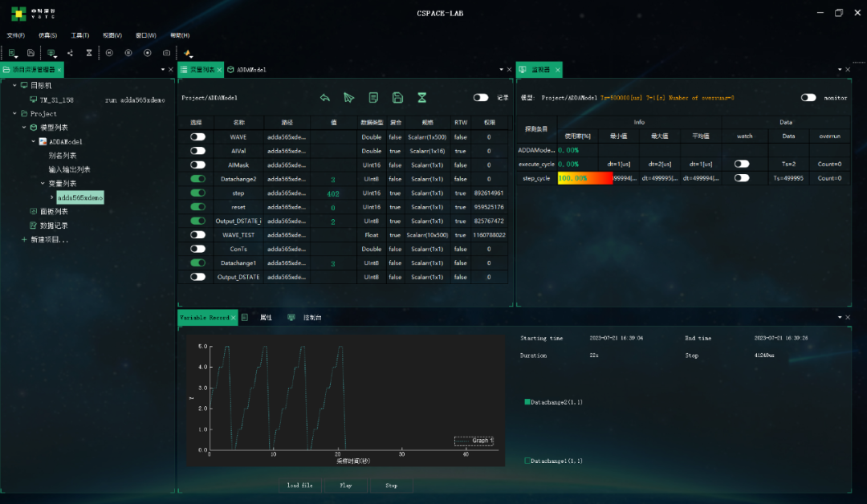Expand the adda565xdemo tree node

tap(52, 197)
